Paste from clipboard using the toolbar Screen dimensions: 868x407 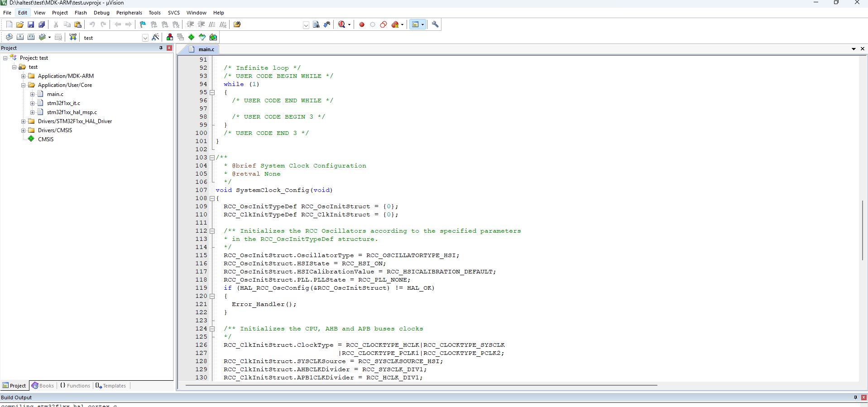(x=78, y=24)
